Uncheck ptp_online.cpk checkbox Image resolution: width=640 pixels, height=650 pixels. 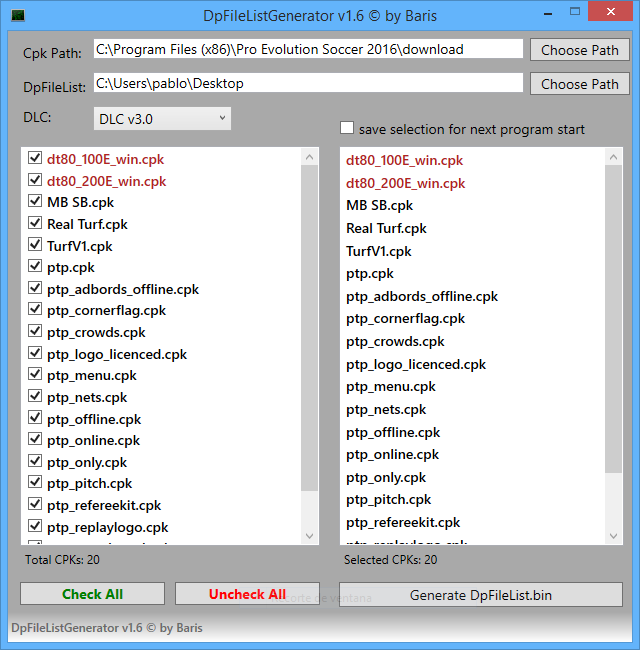coord(35,439)
